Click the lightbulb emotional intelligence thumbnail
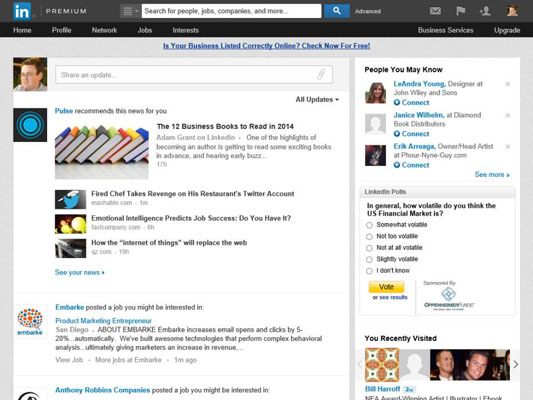Viewport: 533px width, 400px height. (x=70, y=224)
